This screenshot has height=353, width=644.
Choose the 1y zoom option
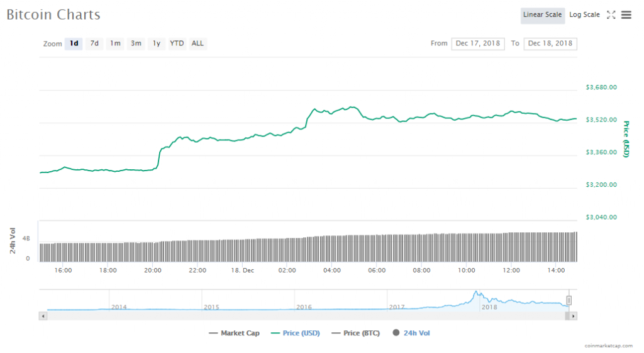[x=157, y=43]
